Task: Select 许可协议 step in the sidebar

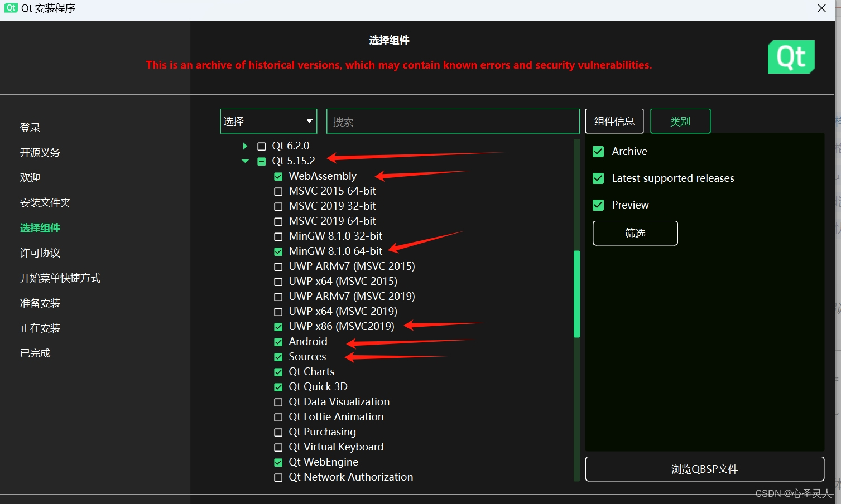Action: pyautogui.click(x=40, y=253)
